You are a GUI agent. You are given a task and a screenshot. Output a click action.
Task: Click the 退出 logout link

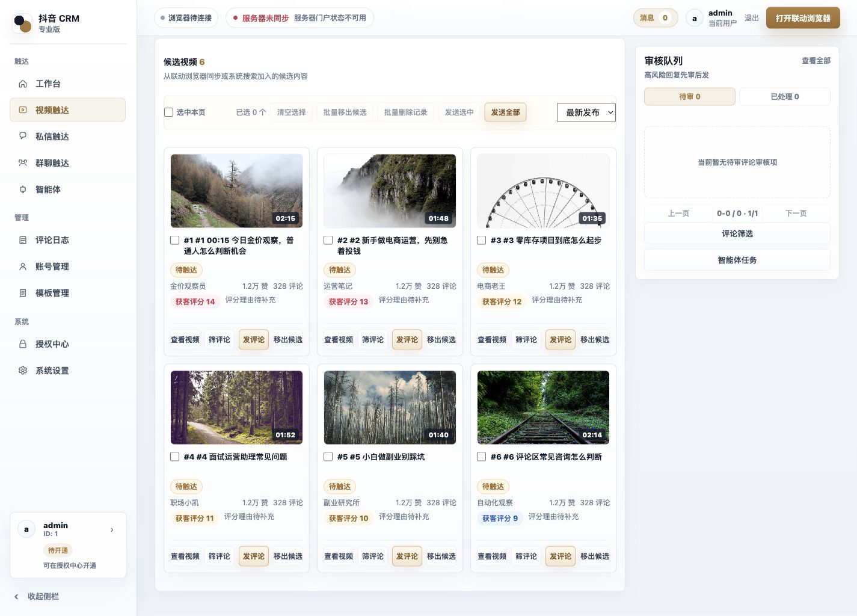tap(752, 18)
